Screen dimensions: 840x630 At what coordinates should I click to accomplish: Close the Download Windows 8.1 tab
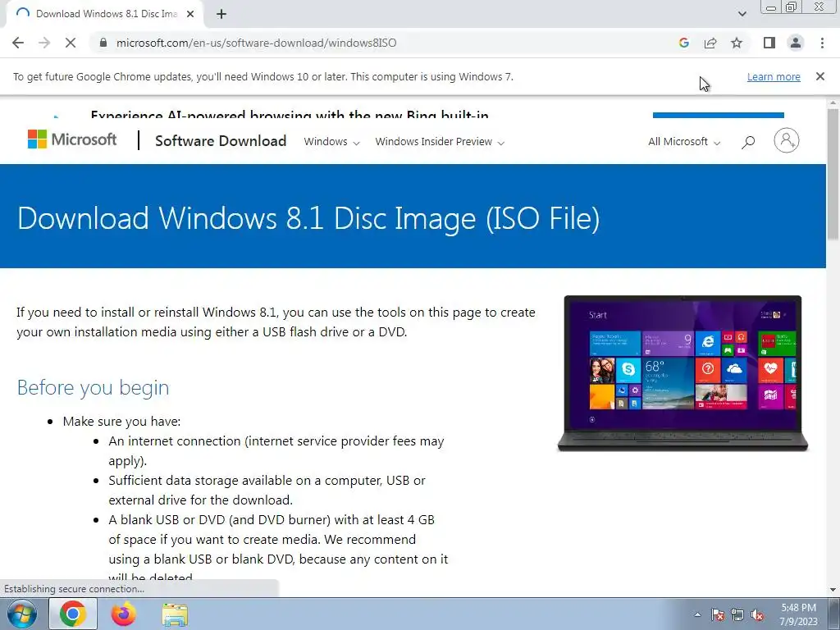point(190,14)
